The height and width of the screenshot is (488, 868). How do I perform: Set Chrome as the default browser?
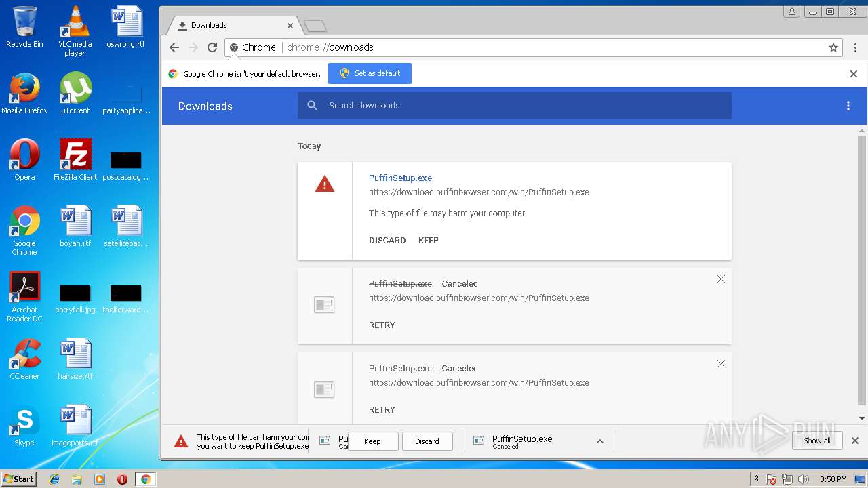tap(370, 73)
